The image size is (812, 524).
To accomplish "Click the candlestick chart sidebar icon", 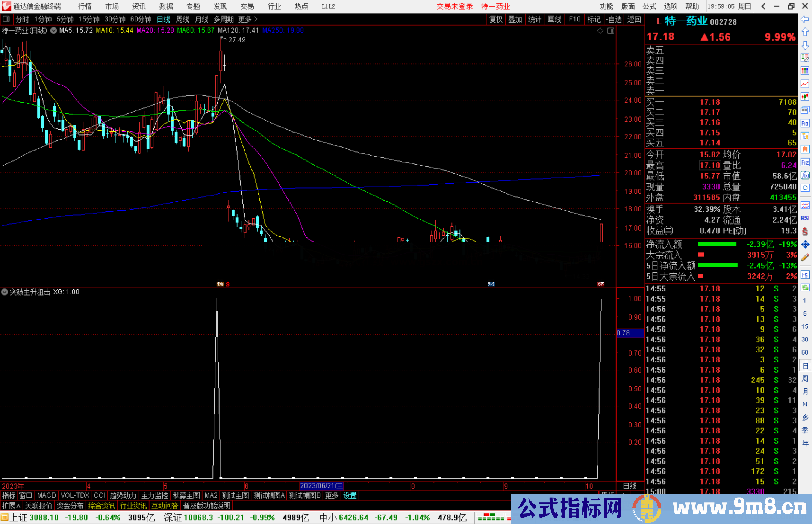I will (805, 97).
